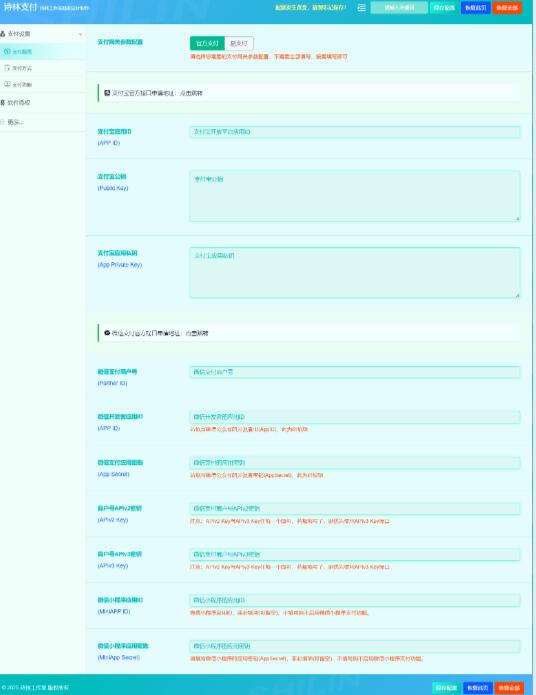
Task: Click the Alipay App ID input field
Action: [355, 132]
